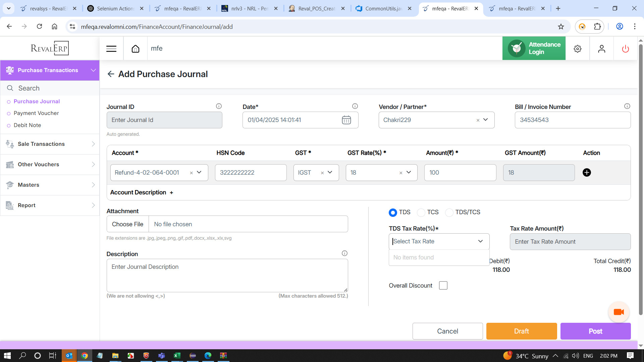Open the date calendar picker icon

click(346, 120)
